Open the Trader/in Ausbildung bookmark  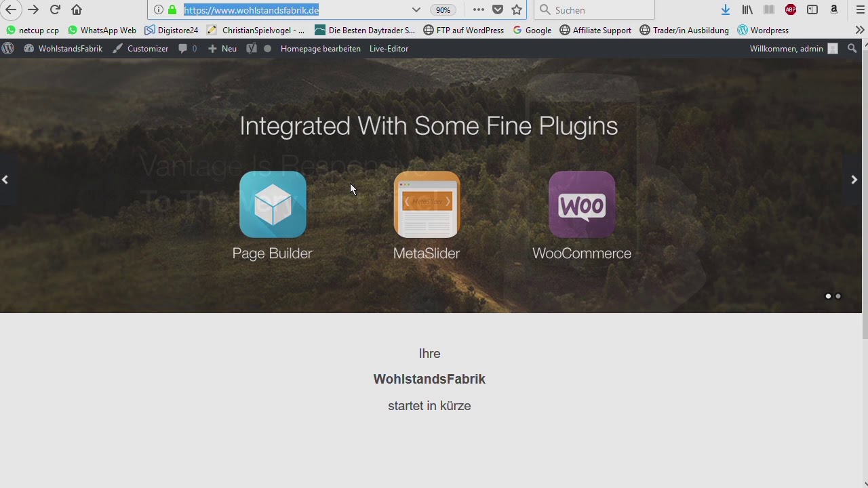pyautogui.click(x=684, y=30)
